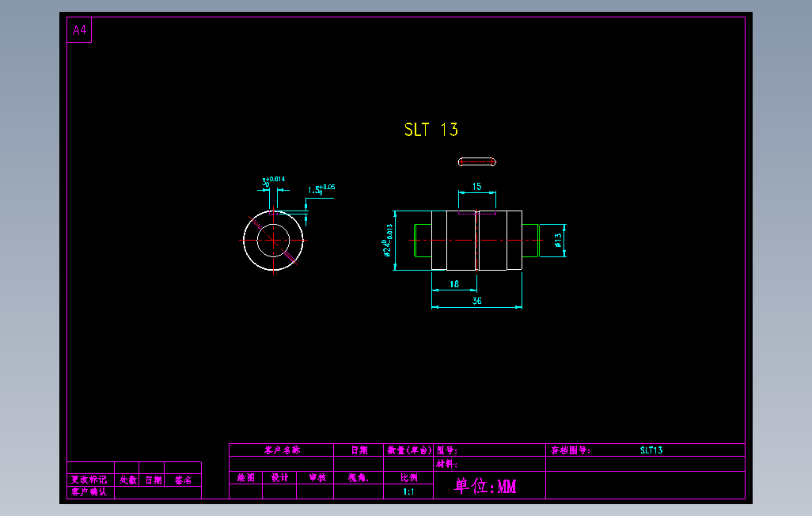The height and width of the screenshot is (516, 812).
Task: Select the 1.5 +0.05 keyway depth dimension
Action: [321, 189]
